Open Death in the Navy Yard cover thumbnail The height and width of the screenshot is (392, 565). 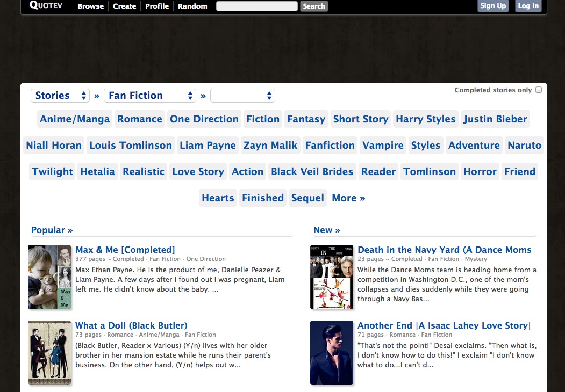332,277
